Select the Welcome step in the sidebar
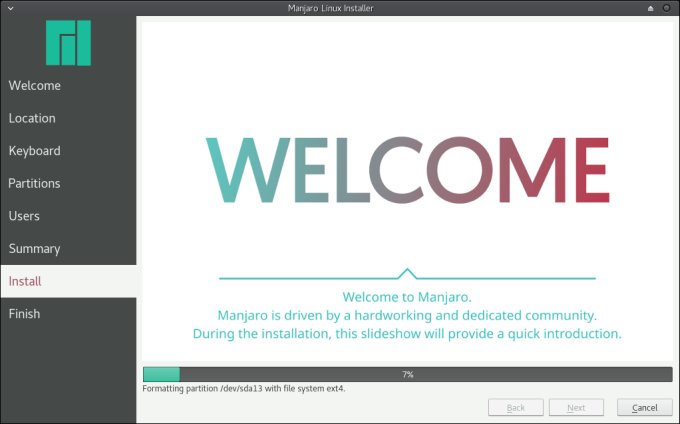The width and height of the screenshot is (680, 424). point(69,85)
